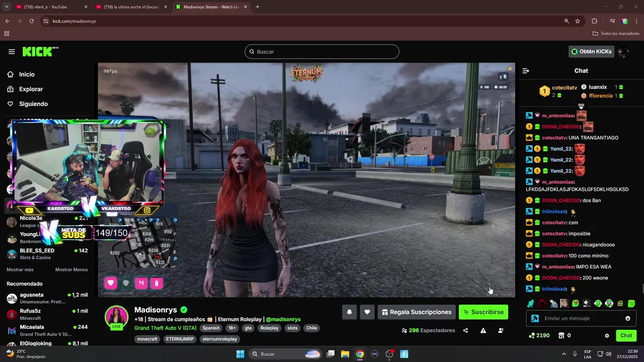Focus the Buscar search field
Viewport: 644px width, 362px height.
coord(322,52)
